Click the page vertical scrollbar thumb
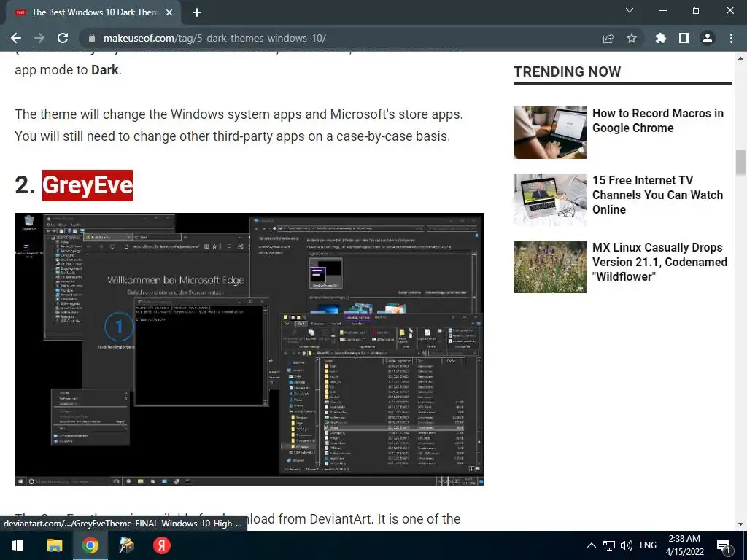The image size is (747, 560). click(740, 163)
